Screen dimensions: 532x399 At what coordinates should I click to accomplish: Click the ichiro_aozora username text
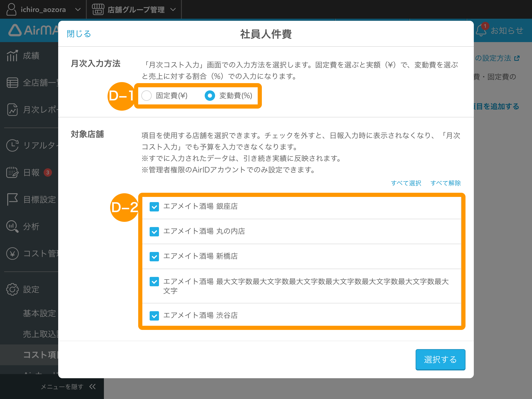[x=43, y=10]
